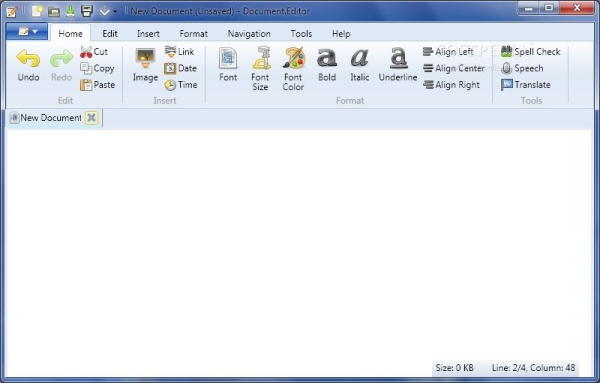The height and width of the screenshot is (383, 600).
Task: Click the new document icon in title bar
Action: 37,11
